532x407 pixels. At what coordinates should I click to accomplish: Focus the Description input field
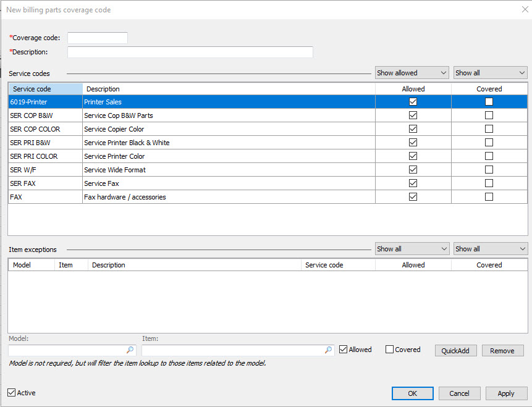tap(190, 52)
